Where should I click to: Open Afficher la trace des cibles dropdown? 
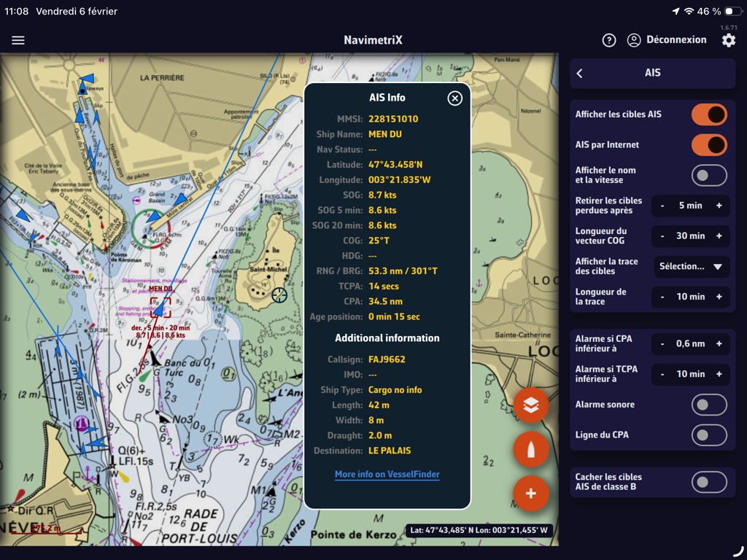(x=691, y=267)
